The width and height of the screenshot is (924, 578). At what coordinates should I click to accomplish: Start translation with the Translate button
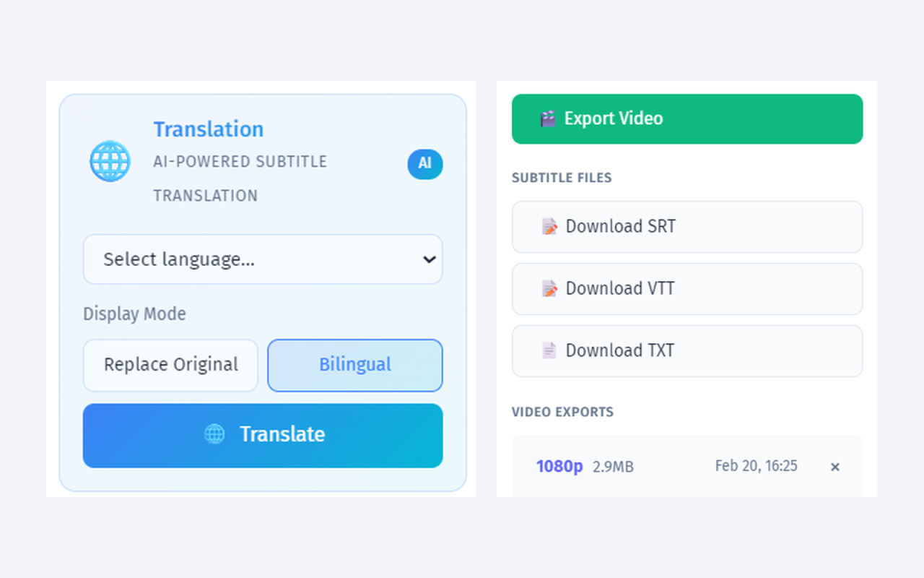coord(263,434)
